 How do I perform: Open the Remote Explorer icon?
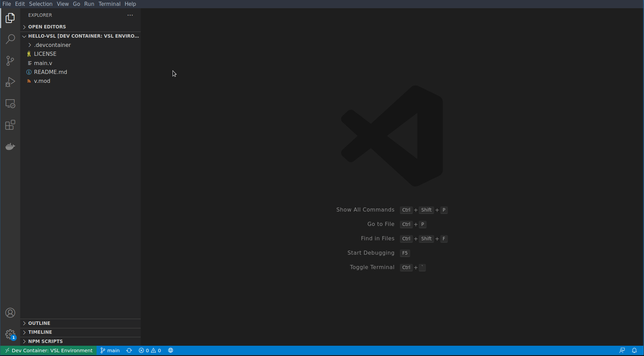10,103
